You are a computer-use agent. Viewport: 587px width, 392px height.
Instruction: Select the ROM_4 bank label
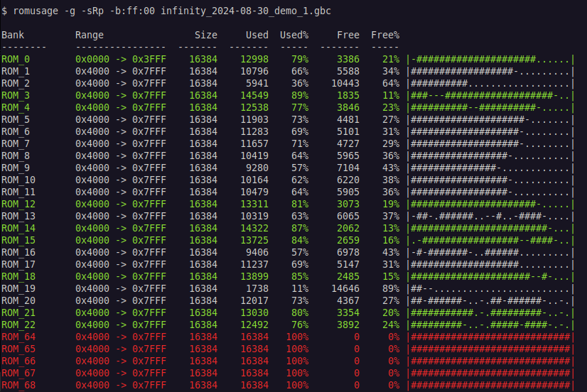point(16,107)
